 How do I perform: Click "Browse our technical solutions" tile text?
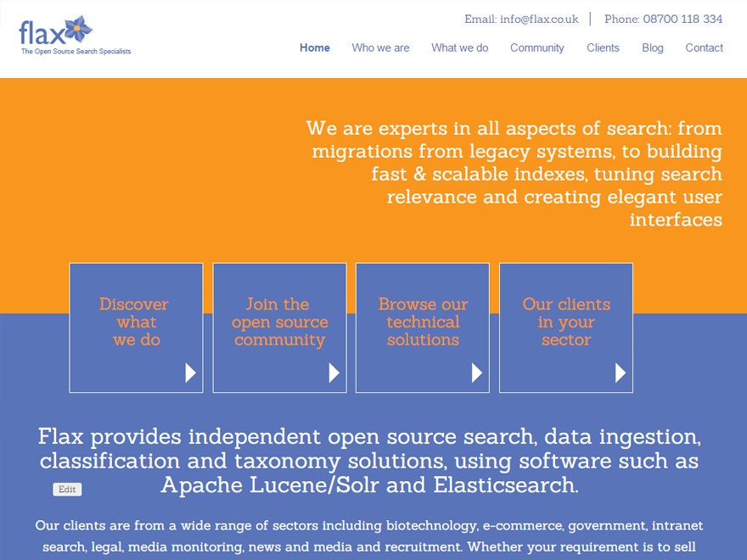[x=423, y=322]
